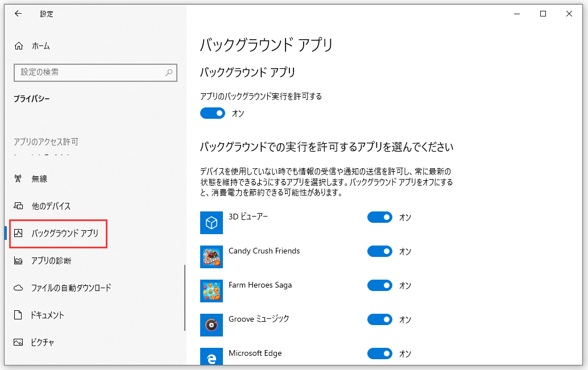Open the ドキュメント privacy page

coord(47,315)
